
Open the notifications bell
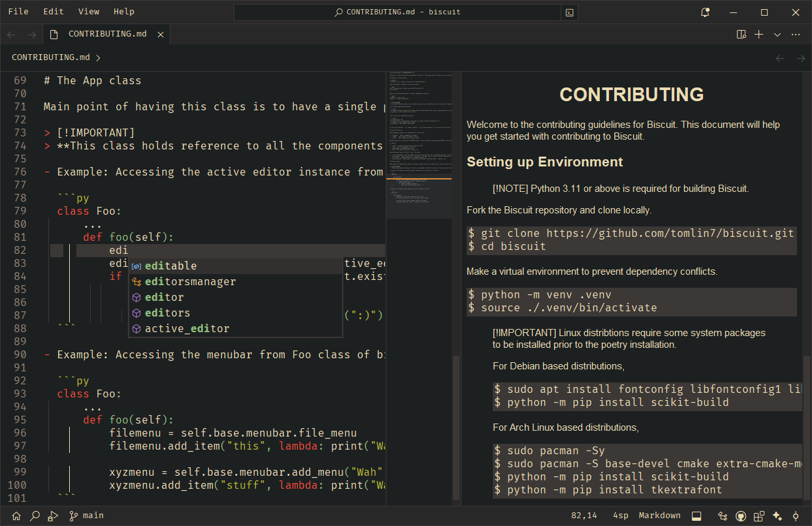(705, 12)
